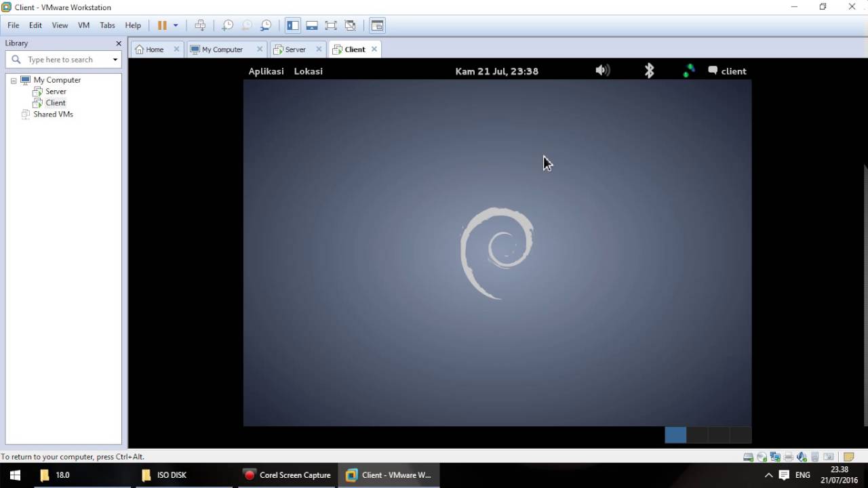868x488 pixels.
Task: Close the Client tab
Action: pos(374,49)
